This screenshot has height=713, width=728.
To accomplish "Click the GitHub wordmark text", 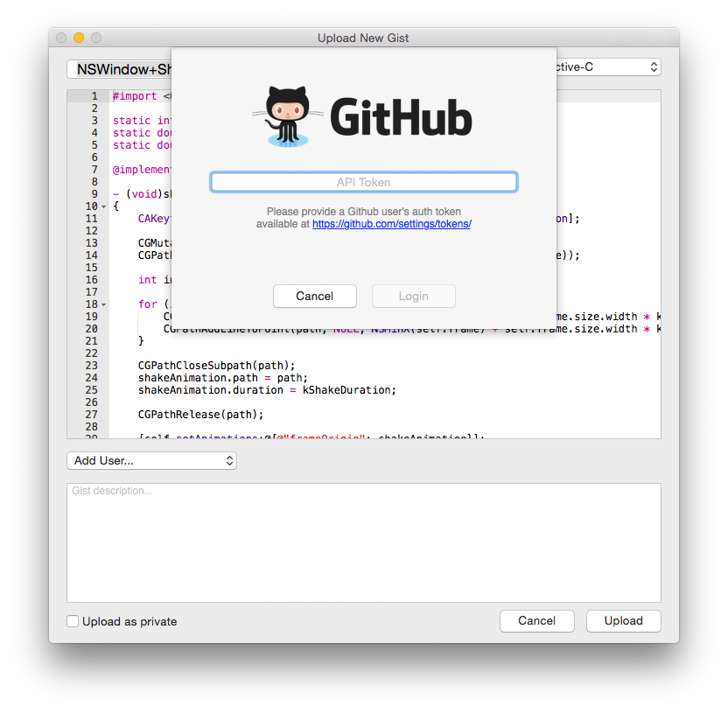I will pyautogui.click(x=401, y=117).
